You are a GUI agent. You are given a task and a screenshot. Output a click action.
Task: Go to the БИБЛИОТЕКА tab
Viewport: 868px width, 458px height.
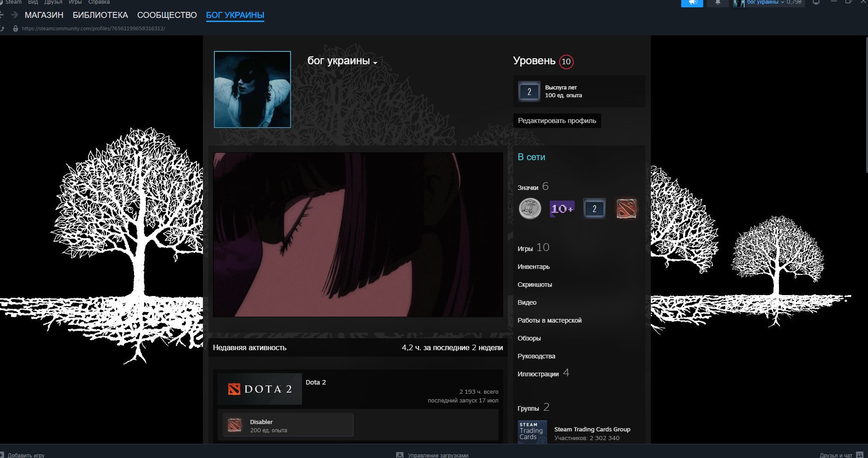click(x=100, y=15)
